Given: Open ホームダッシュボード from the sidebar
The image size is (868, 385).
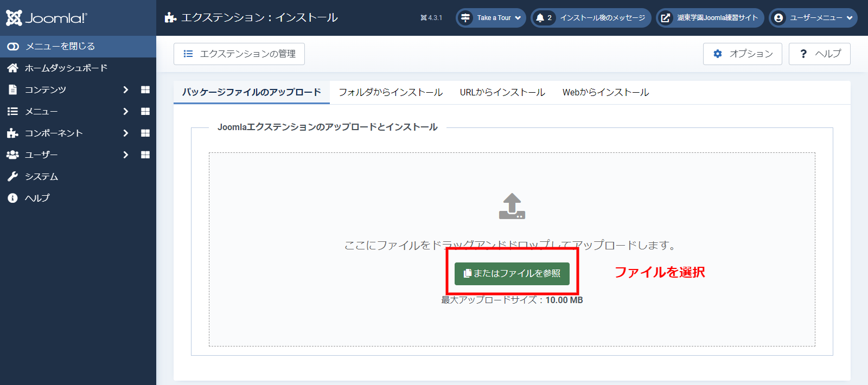Looking at the screenshot, I should click(x=66, y=68).
